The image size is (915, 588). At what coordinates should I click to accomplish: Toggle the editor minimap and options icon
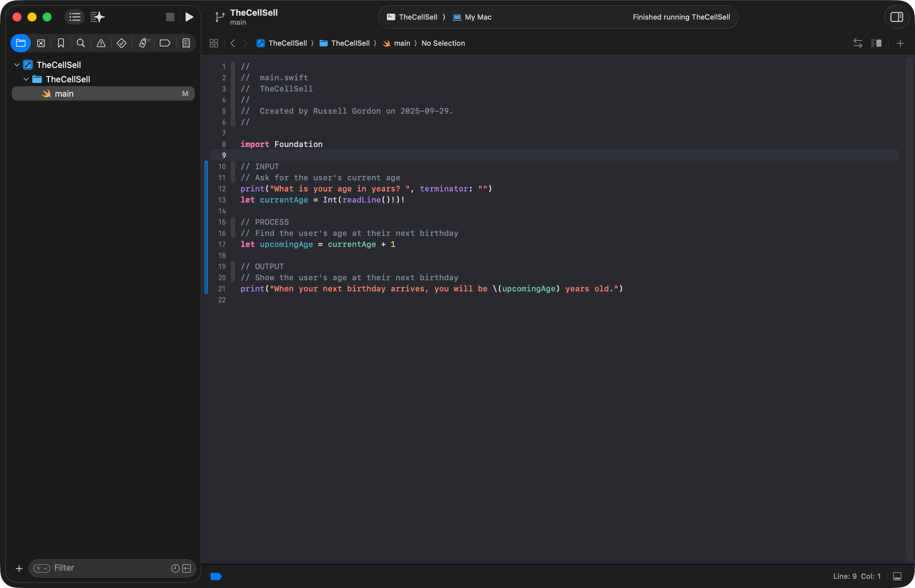(876, 43)
